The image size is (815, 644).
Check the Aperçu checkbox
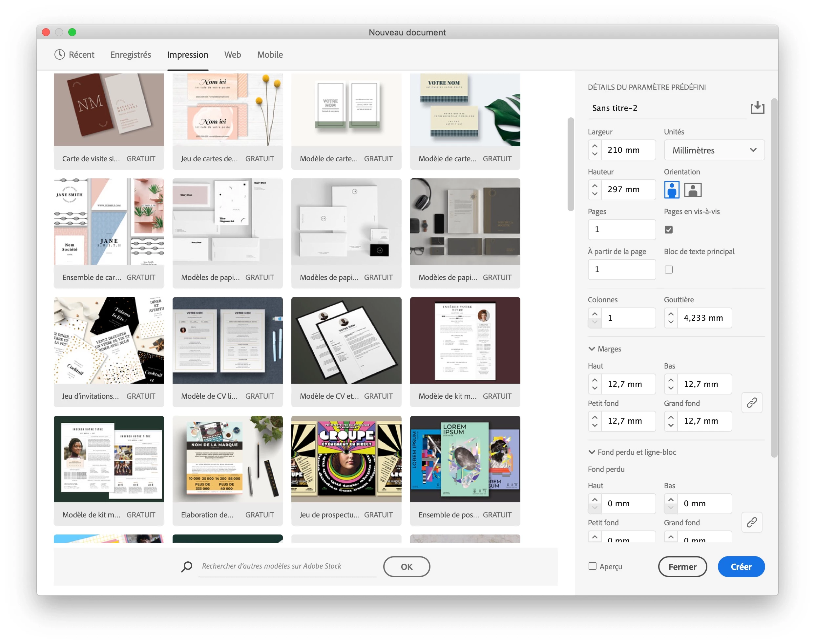point(593,566)
